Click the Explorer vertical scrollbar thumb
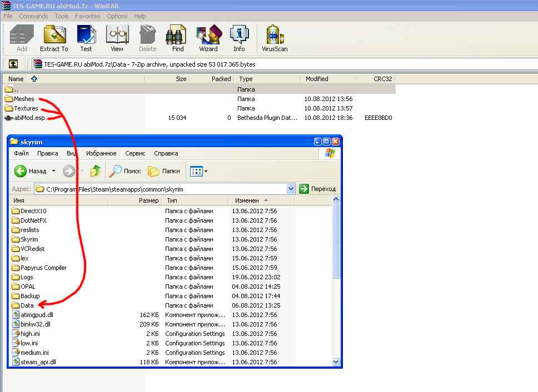The height and width of the screenshot is (392, 538). tap(336, 241)
